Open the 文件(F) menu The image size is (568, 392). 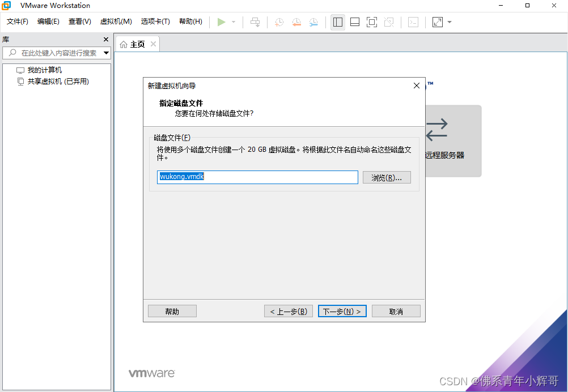click(x=18, y=22)
